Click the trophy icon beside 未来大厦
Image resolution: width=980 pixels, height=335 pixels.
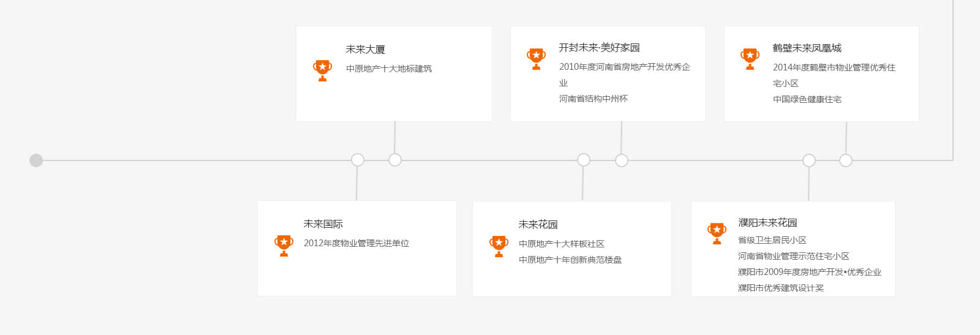[x=322, y=70]
